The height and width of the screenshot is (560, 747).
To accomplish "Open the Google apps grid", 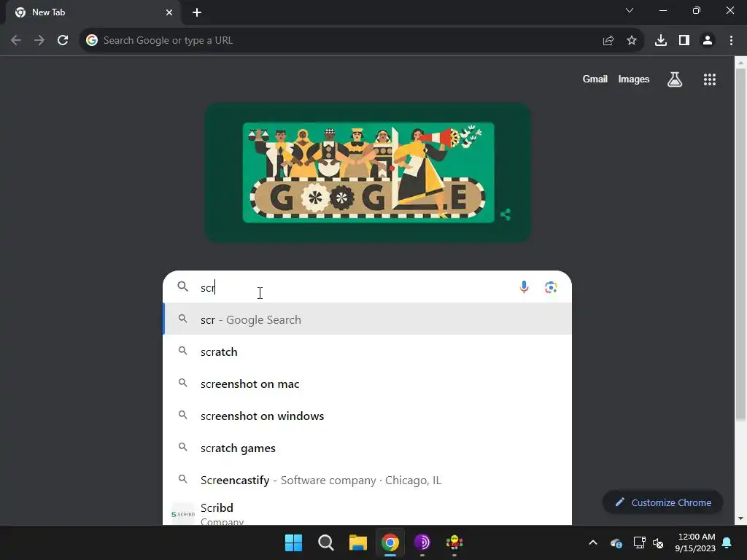I will pyautogui.click(x=710, y=79).
